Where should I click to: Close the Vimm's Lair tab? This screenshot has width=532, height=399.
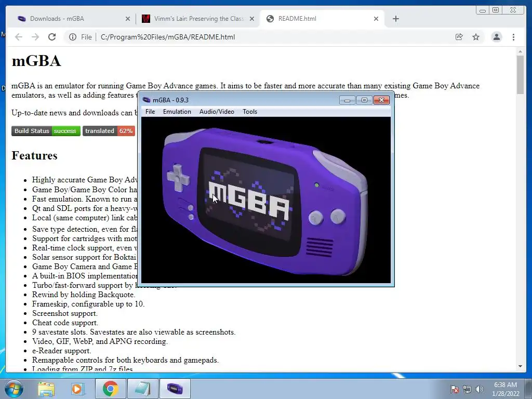tap(252, 19)
